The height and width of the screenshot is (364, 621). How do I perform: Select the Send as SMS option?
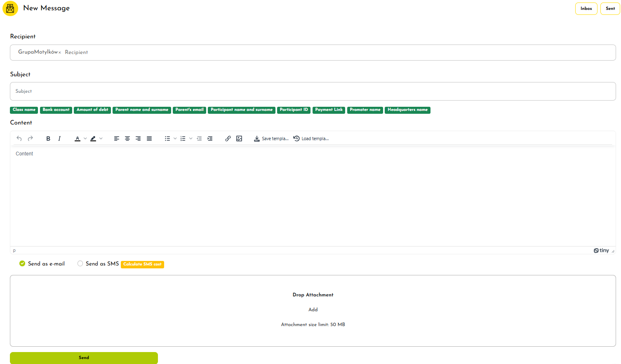pos(80,263)
